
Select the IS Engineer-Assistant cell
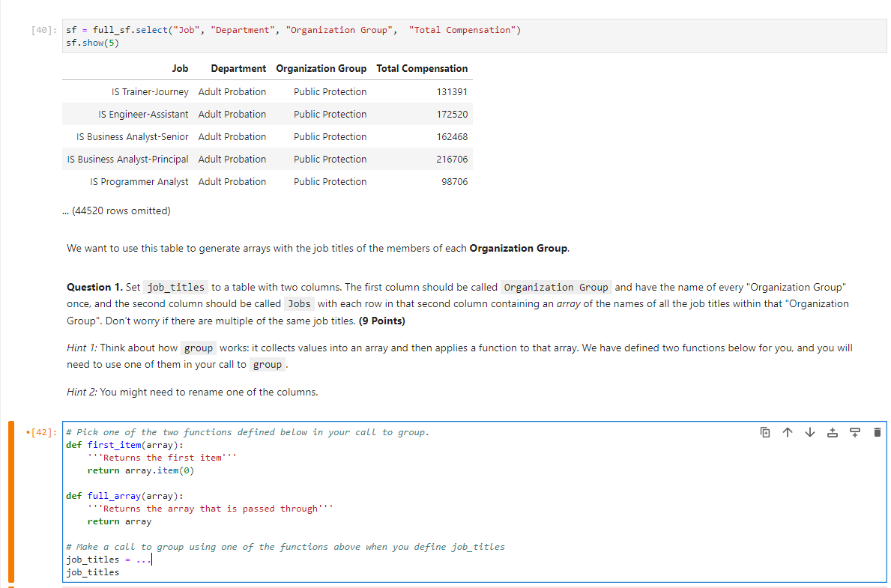tap(143, 114)
